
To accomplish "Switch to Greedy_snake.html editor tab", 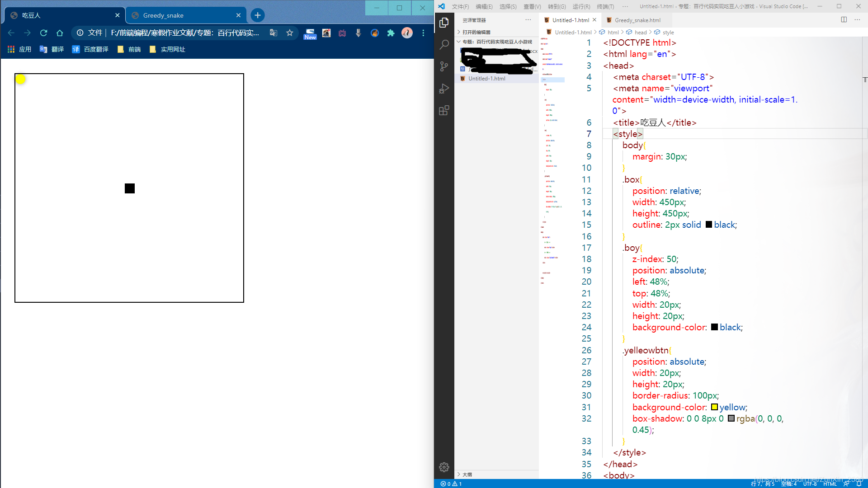I will click(637, 20).
